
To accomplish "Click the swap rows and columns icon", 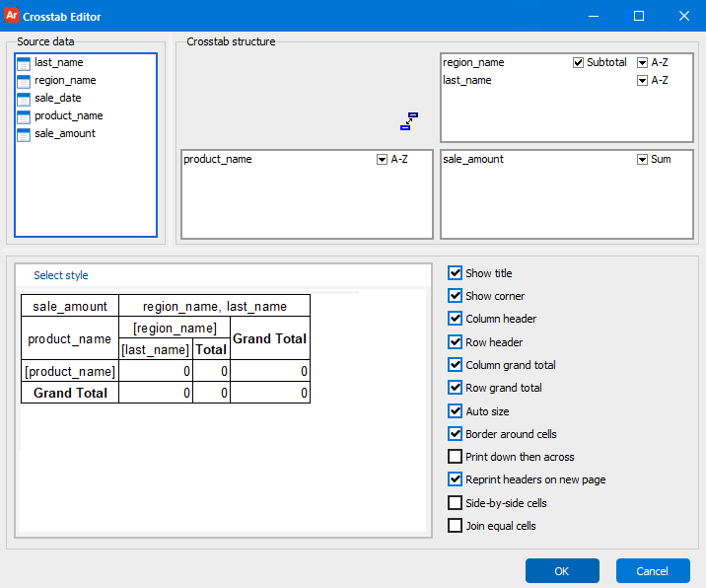I will pos(409,121).
